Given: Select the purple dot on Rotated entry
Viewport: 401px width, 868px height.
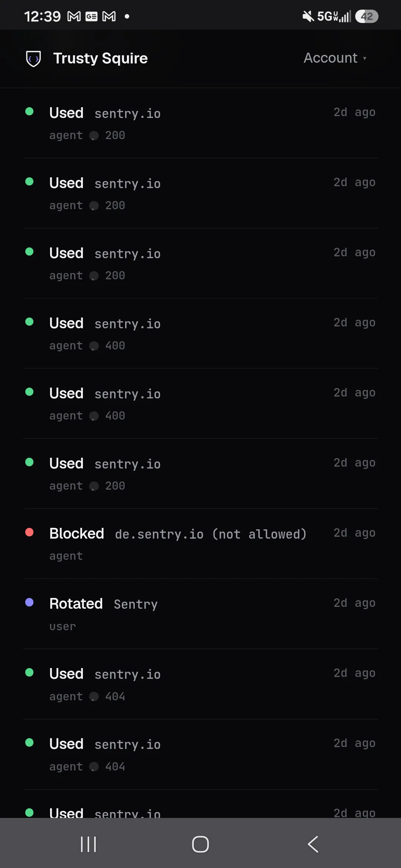Looking at the screenshot, I should [29, 602].
